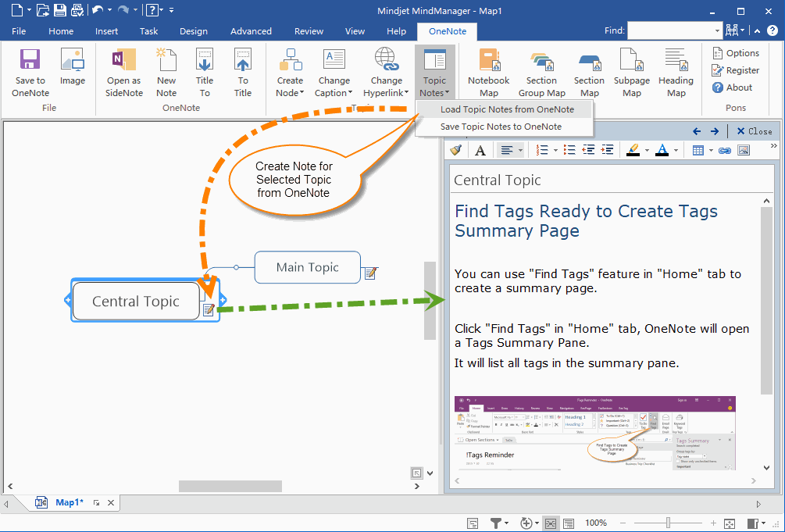The image size is (785, 532).
Task: Switch to the Map1 document tab
Action: tap(69, 502)
